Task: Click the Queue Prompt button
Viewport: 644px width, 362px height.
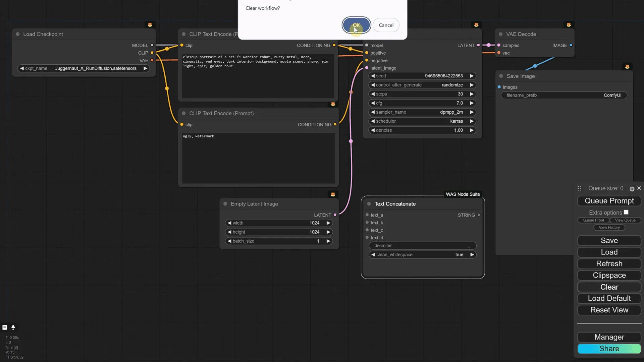Action: click(x=609, y=201)
